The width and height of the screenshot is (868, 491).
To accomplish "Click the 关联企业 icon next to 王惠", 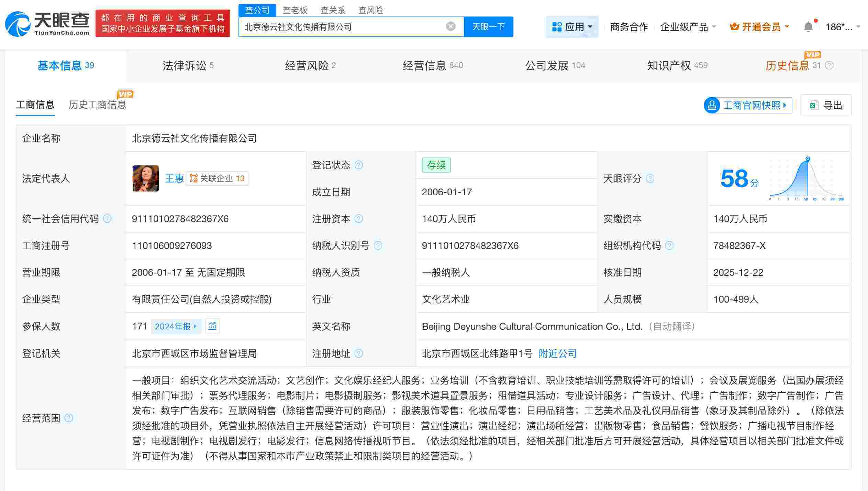I will [x=193, y=178].
